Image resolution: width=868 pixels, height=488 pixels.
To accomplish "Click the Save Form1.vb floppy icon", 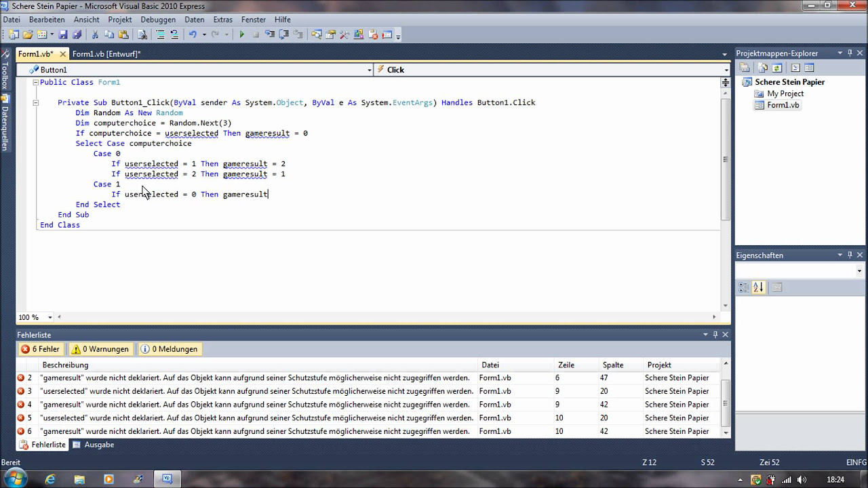I will click(x=63, y=35).
